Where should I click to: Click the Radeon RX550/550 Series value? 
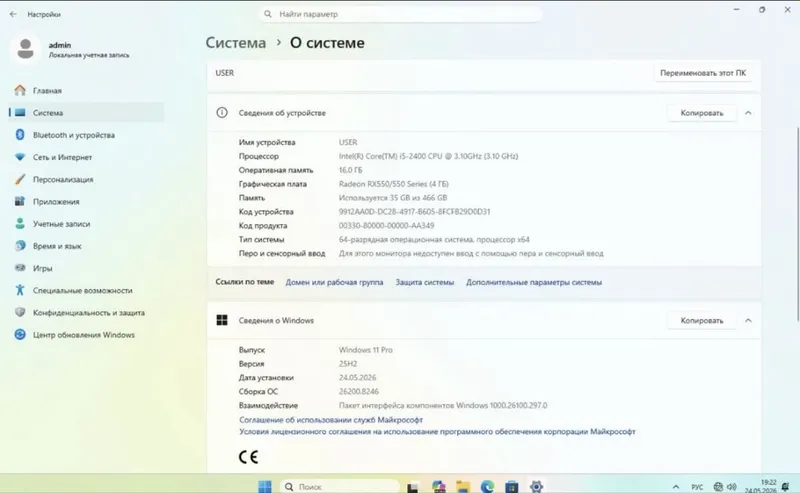[393, 184]
